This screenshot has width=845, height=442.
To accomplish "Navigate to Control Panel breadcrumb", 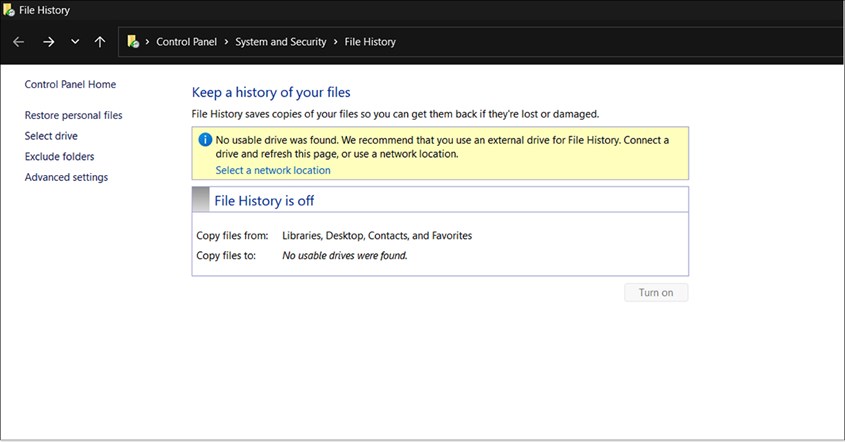I will point(186,42).
